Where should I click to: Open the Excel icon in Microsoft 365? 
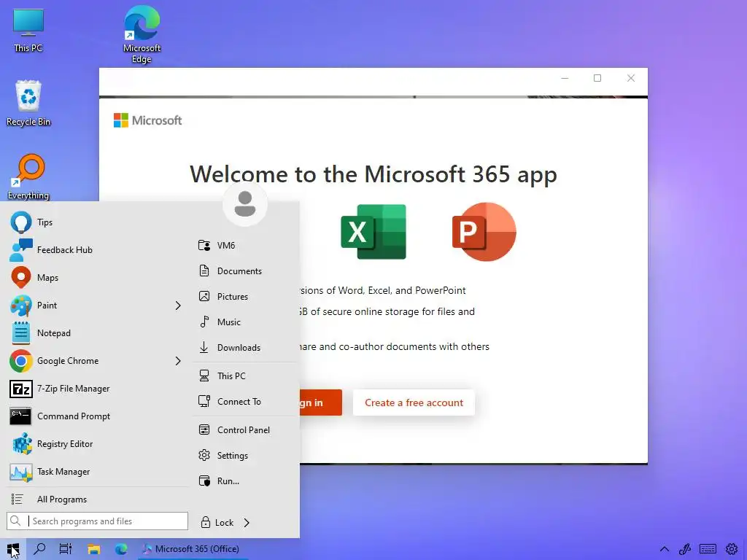[373, 232]
